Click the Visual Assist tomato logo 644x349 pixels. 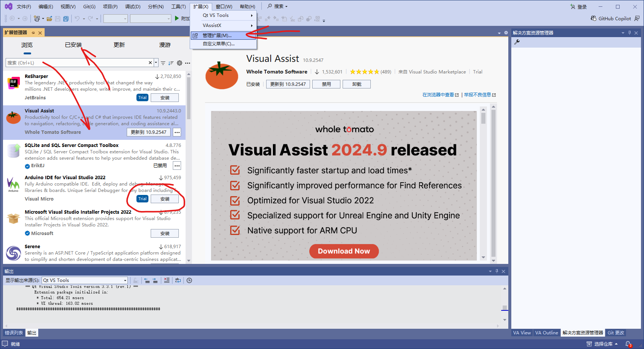coord(222,75)
